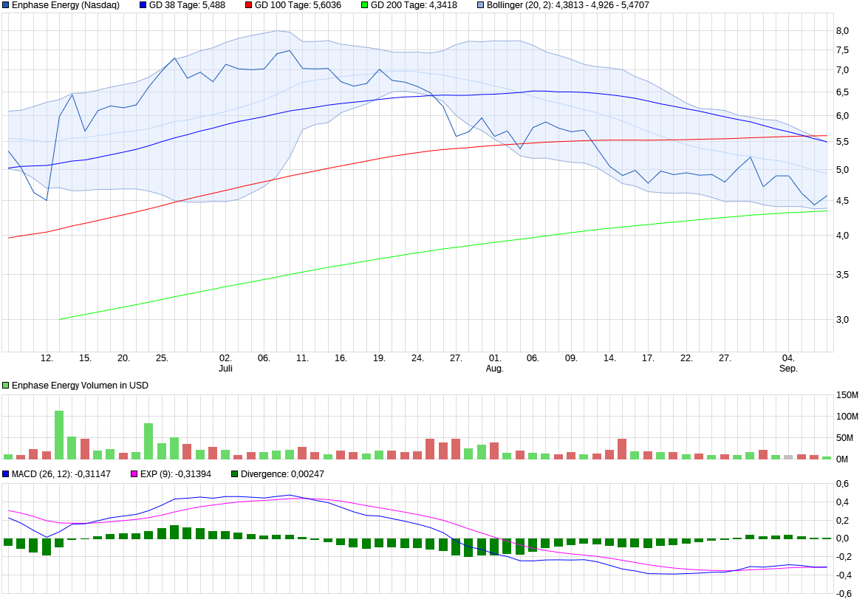
Task: Click the '09.' date label on time axis
Action: (x=571, y=358)
